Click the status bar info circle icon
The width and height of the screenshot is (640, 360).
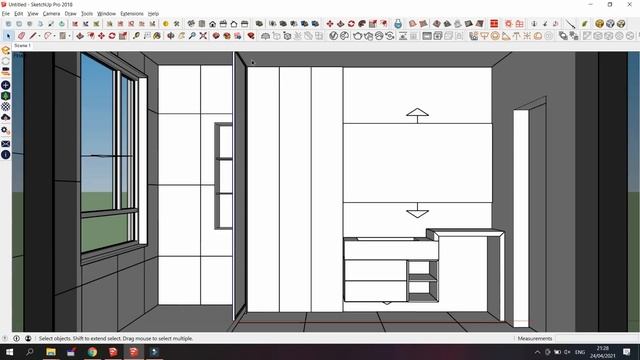[16, 338]
